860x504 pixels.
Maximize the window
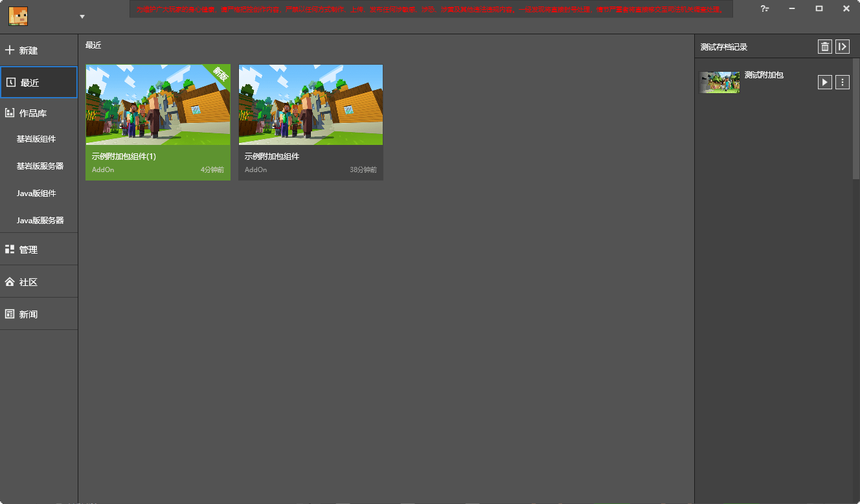point(819,8)
